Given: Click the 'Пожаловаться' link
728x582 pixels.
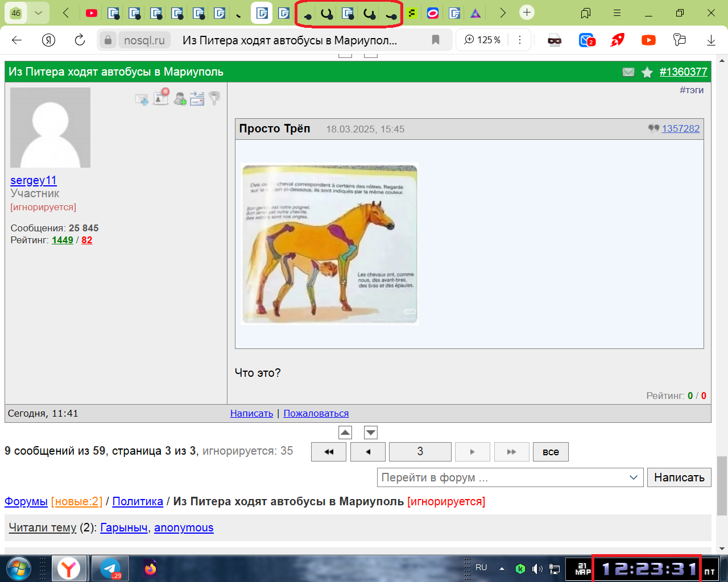Looking at the screenshot, I should [316, 413].
